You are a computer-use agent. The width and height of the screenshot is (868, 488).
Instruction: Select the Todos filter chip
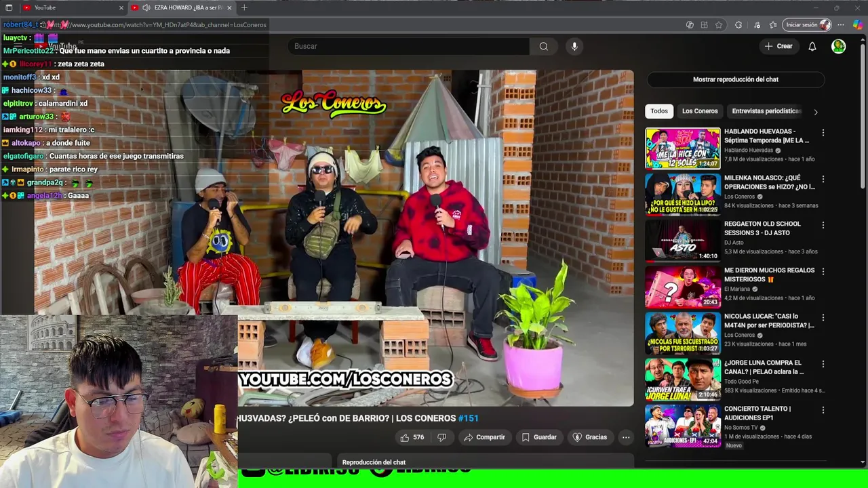pyautogui.click(x=659, y=111)
